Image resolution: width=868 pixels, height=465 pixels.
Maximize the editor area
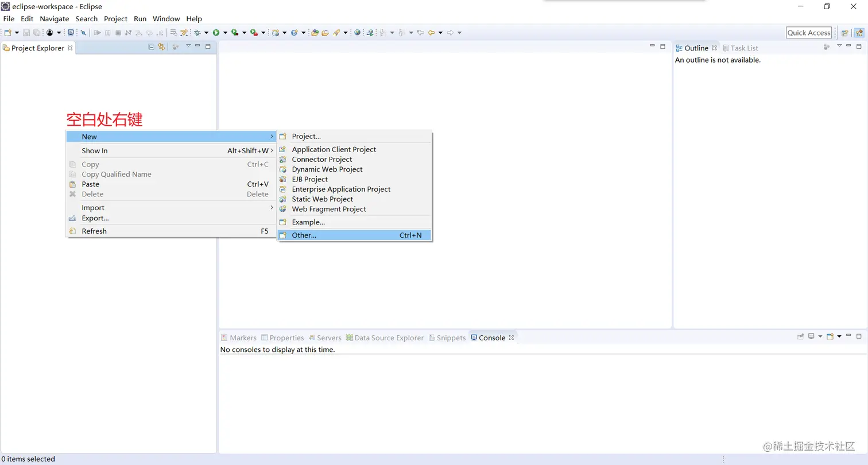(662, 46)
